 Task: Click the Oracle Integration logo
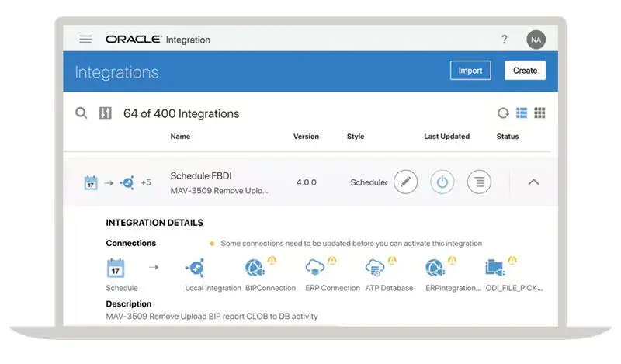[158, 40]
